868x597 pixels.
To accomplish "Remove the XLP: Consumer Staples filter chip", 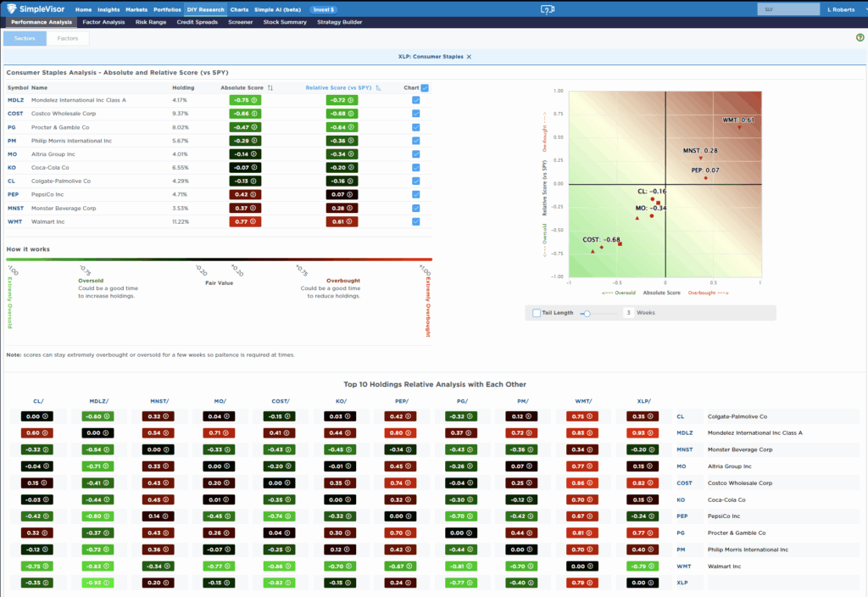I will 467,56.
